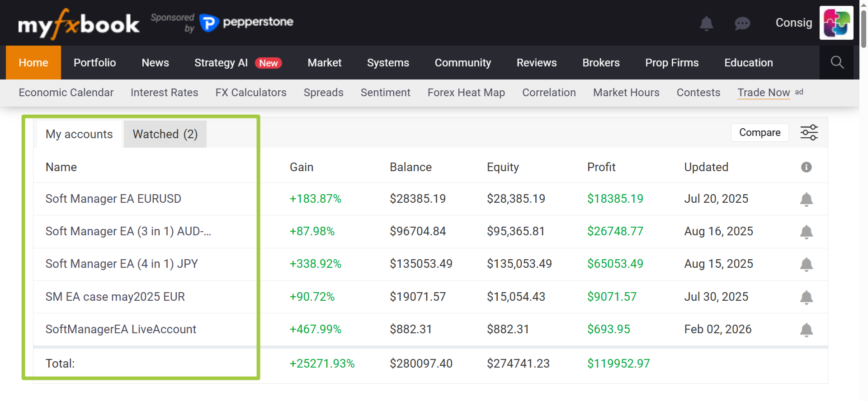Click the Consig profile avatar

click(836, 23)
